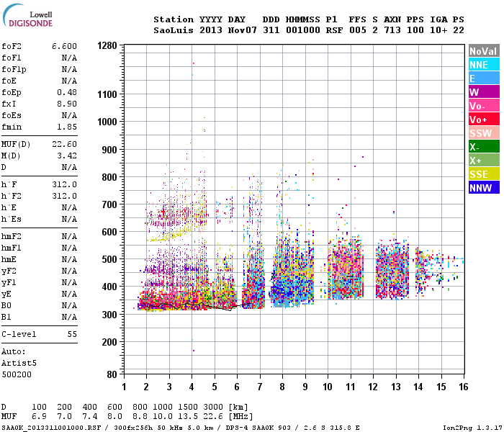The width and height of the screenshot is (504, 432).
Task: Click the SaoLuis station name in header
Action: (x=174, y=30)
